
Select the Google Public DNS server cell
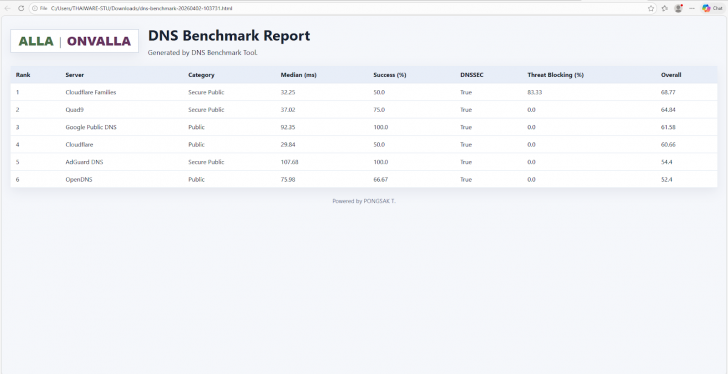91,127
